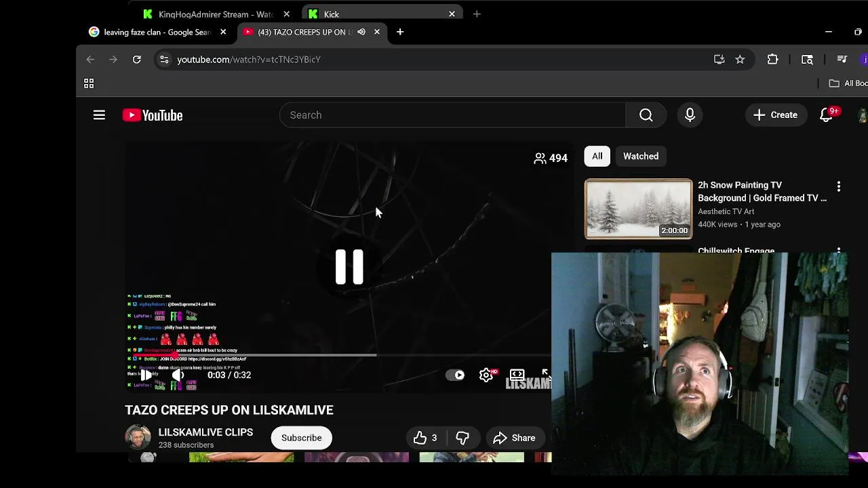The height and width of the screenshot is (488, 868).
Task: Click the LILSKAMLIVE CLIPS channel avatar
Action: coord(138,437)
